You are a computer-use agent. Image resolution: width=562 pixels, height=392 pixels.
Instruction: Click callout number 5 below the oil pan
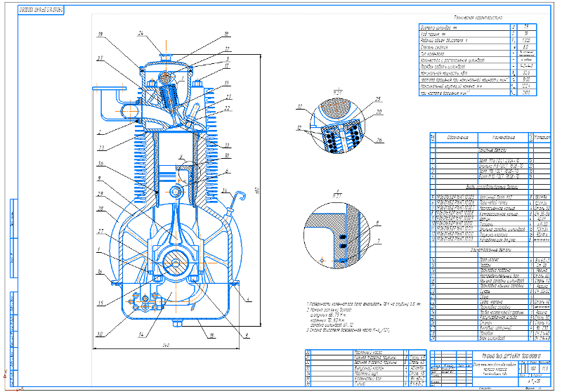tap(247, 336)
